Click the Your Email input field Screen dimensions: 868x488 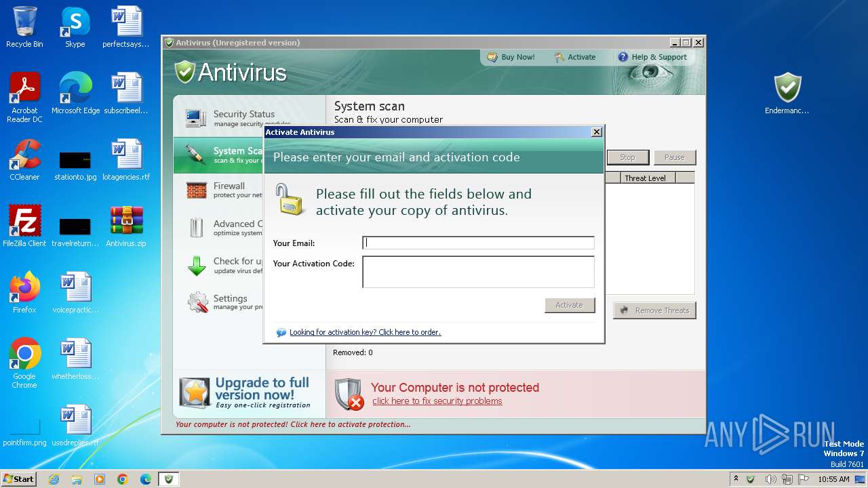(478, 243)
